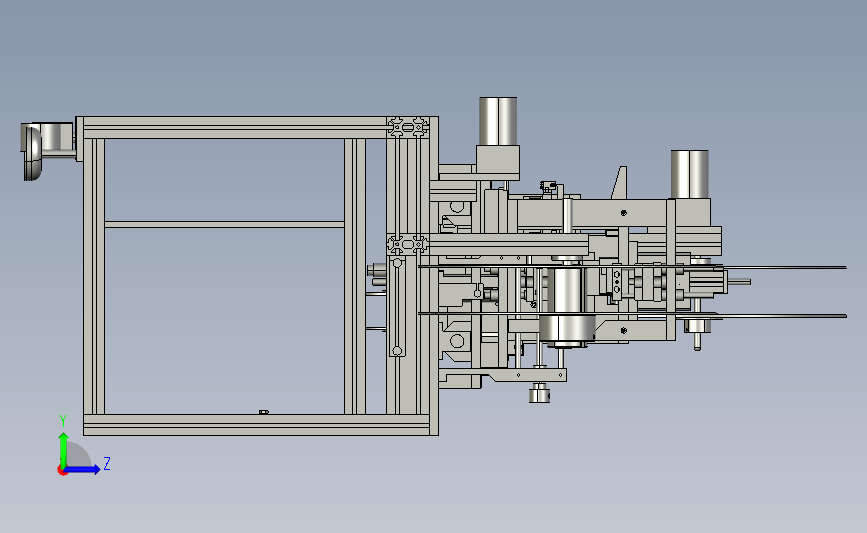Select the thin horizontal crossbar inside the frame
867x533 pixels.
pos(224,224)
